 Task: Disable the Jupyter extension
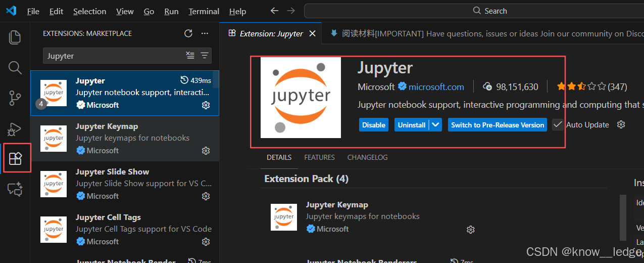click(374, 125)
